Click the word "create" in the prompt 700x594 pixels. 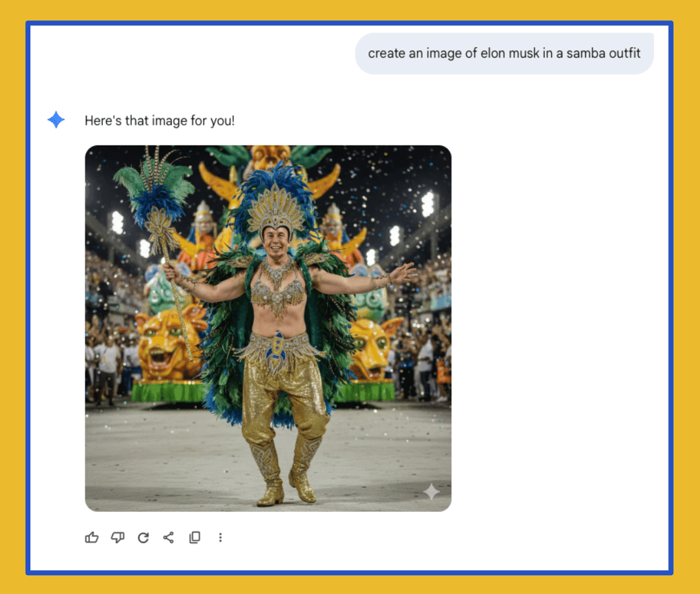tap(387, 54)
